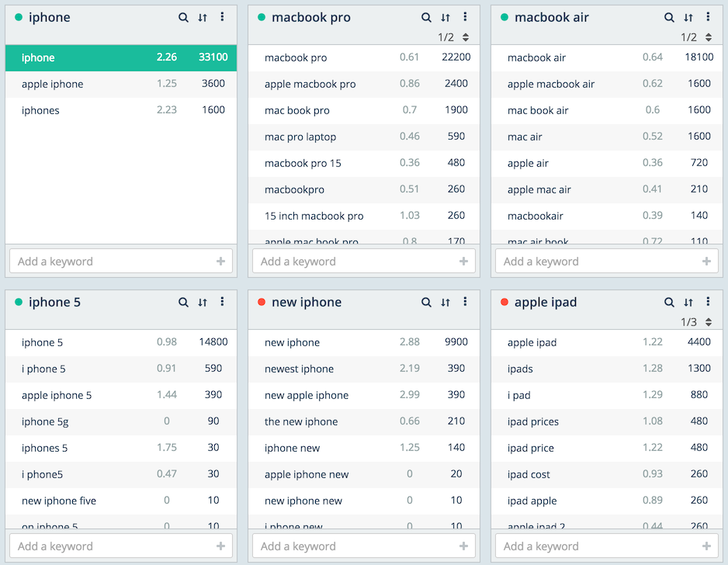Viewport: 728px width, 565px height.
Task: Change page with macbook air 1/2 stepper
Action: (x=709, y=37)
